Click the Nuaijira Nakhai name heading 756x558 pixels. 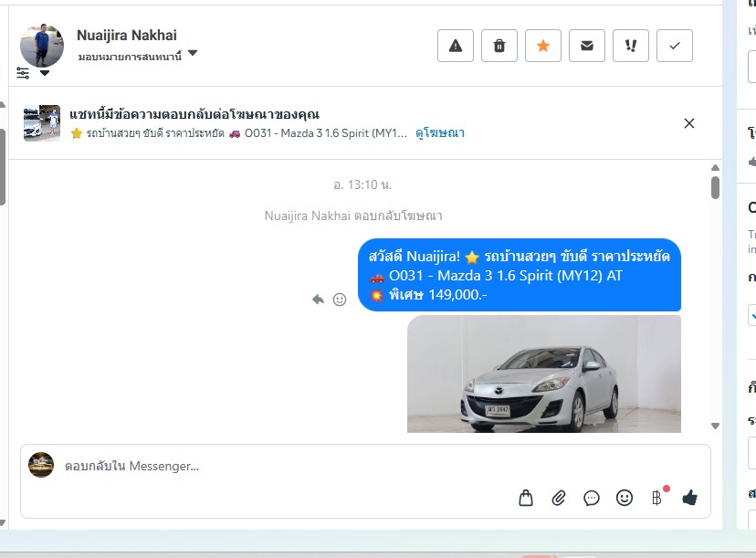[127, 36]
